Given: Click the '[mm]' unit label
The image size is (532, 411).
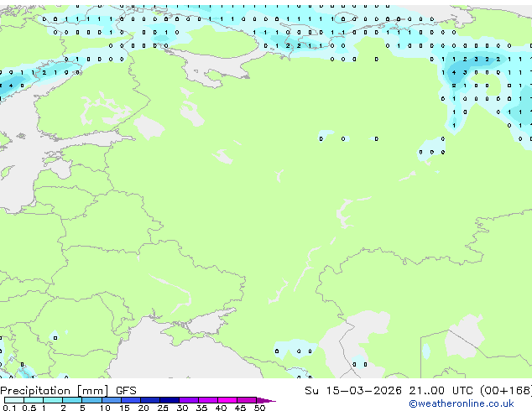Looking at the screenshot, I should click(x=93, y=391).
